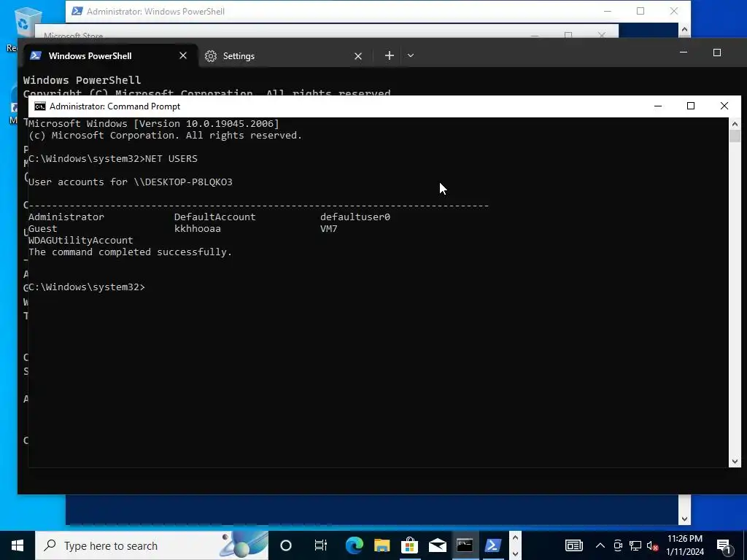Open Task View on the taskbar
This screenshot has height=560, width=747.
(321, 545)
